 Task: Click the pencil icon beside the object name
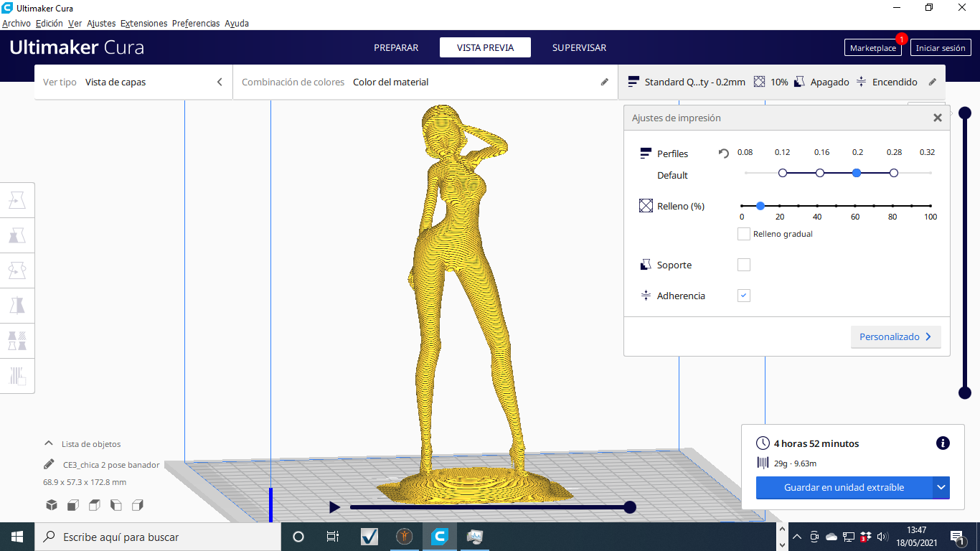point(49,464)
